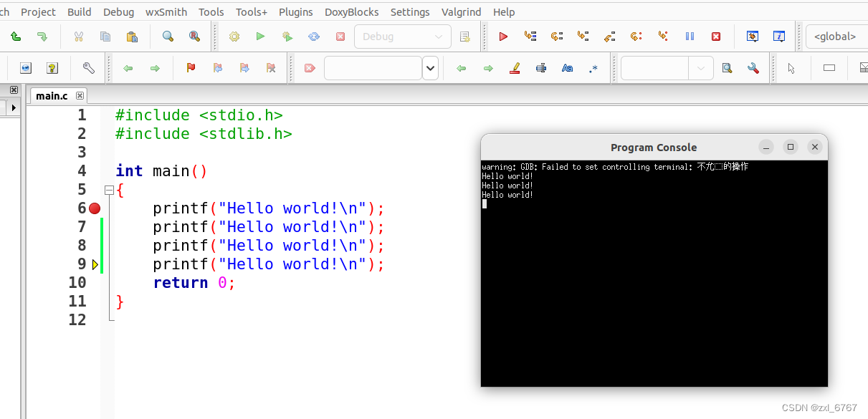Click the Find magnifier icon
Screen dimensions: 868x419
(167, 36)
